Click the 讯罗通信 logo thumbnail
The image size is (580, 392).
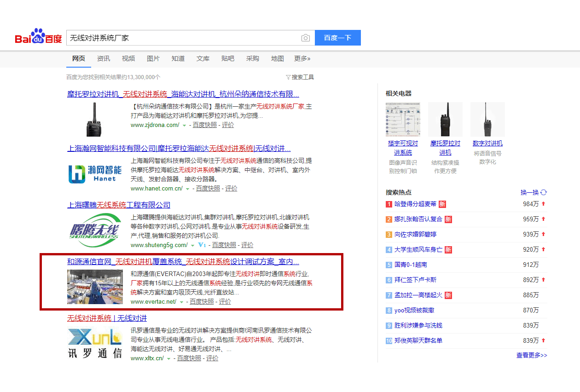[x=95, y=344]
